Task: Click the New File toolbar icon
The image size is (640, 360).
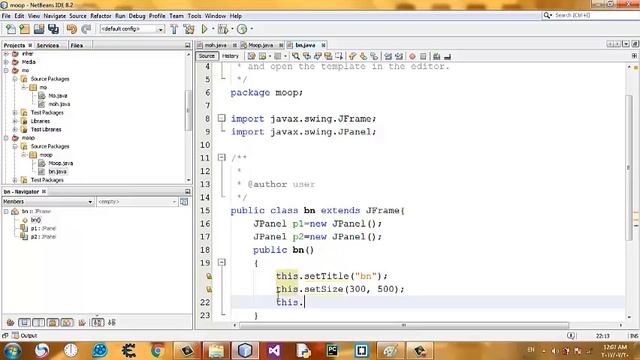Action: 11,29
